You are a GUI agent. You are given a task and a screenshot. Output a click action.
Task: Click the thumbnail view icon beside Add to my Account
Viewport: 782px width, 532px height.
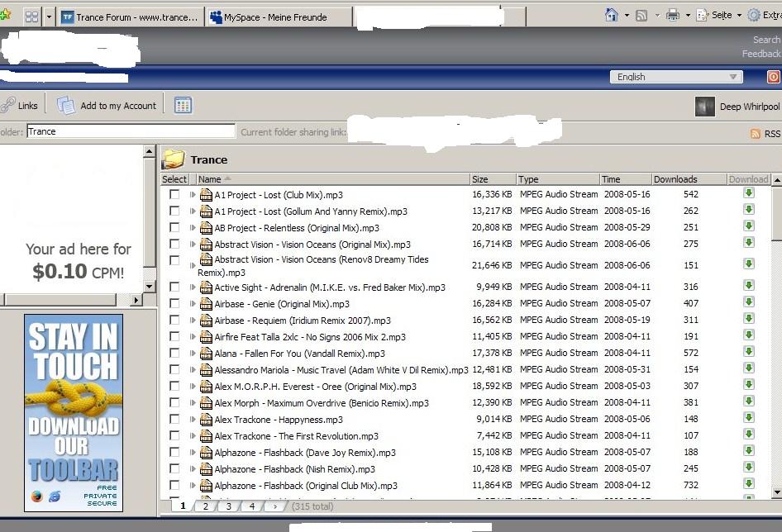coord(183,105)
